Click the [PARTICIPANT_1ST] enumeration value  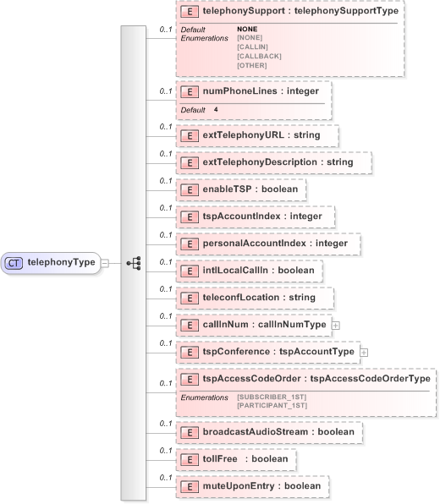[x=272, y=406]
